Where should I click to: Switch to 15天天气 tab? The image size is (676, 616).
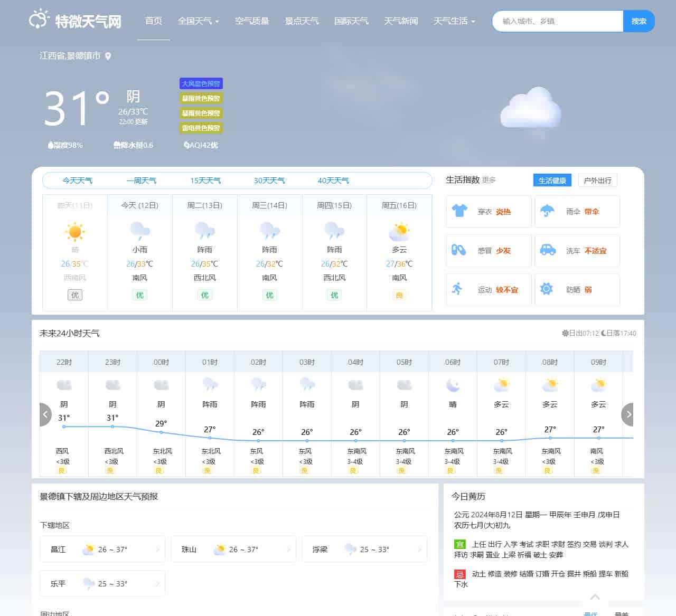pos(205,181)
